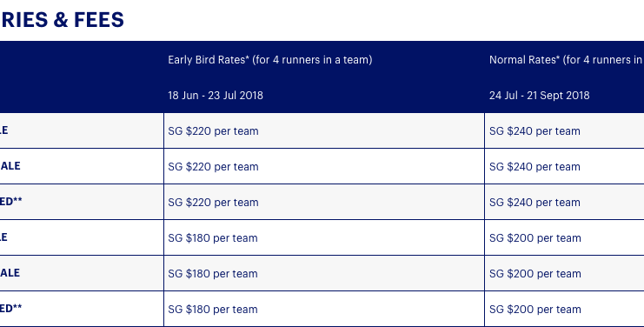This screenshot has height=327, width=644.
Task: Click the $180 Early Bird rate in the bottom 'ED**' row
Action: pos(213,310)
